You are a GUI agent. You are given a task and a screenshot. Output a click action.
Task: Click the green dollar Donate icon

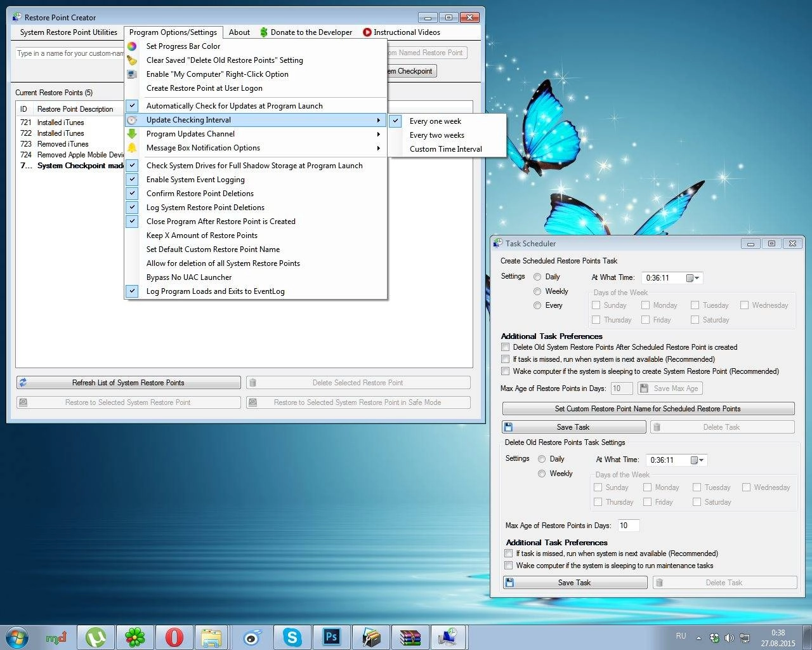tap(264, 32)
